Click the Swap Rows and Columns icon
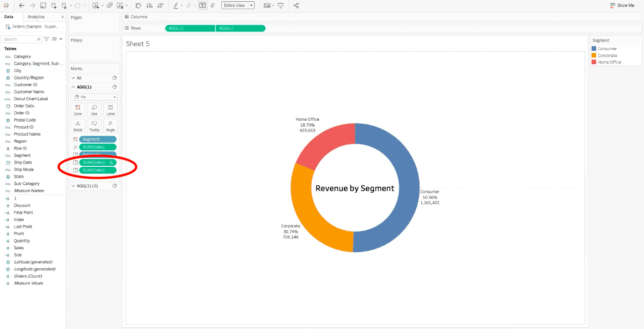The height and width of the screenshot is (329, 644). (138, 5)
